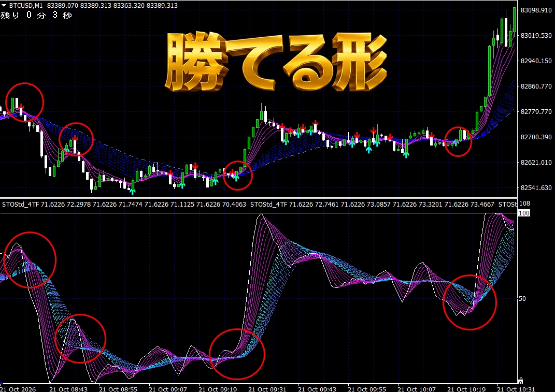555x392 pixels.
Task: Click the 50 level label on indicator scale
Action: [522, 299]
